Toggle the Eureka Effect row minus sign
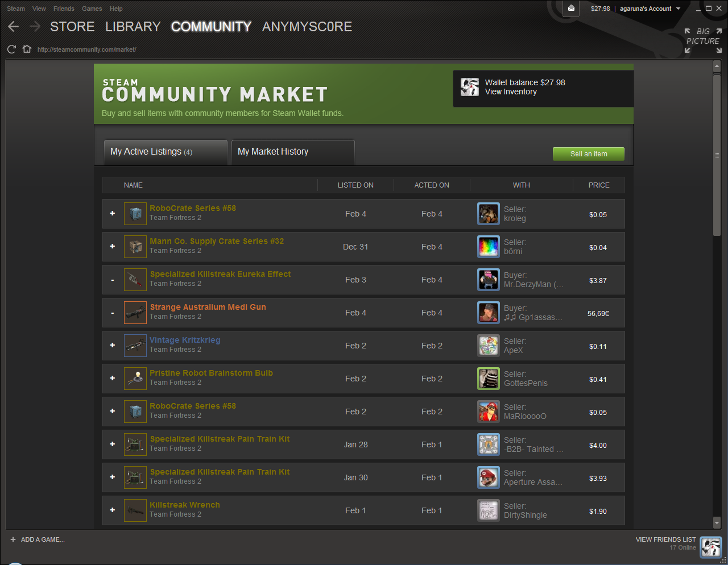Image resolution: width=728 pixels, height=565 pixels. [113, 280]
